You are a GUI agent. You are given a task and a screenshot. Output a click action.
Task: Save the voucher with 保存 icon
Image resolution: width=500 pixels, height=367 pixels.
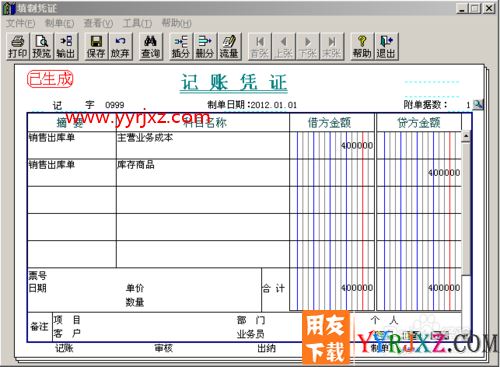pyautogui.click(x=96, y=46)
